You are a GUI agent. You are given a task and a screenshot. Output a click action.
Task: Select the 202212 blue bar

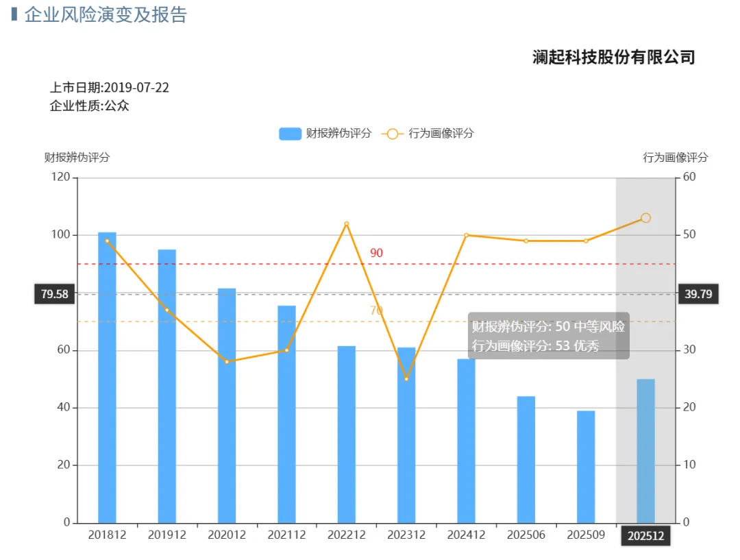pos(347,435)
